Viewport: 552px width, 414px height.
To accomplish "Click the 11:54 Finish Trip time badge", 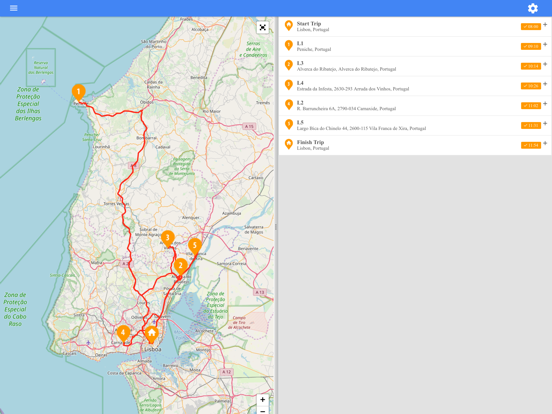I will click(531, 145).
